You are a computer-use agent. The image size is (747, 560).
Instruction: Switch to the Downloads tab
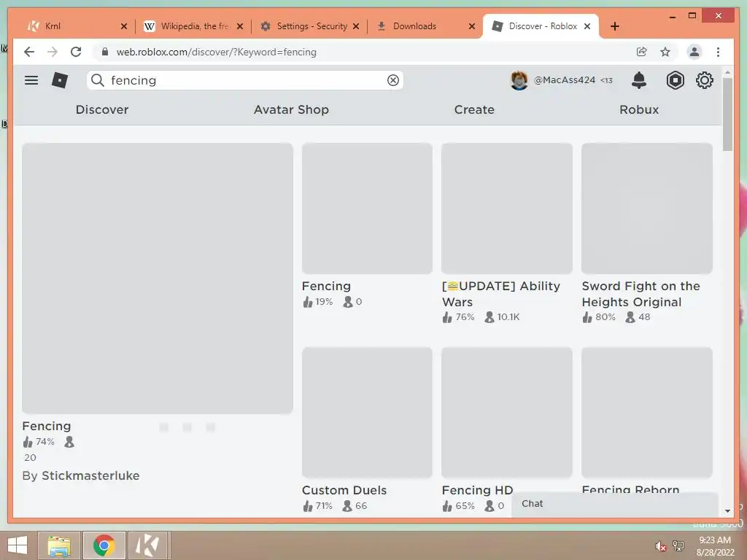tap(424, 26)
